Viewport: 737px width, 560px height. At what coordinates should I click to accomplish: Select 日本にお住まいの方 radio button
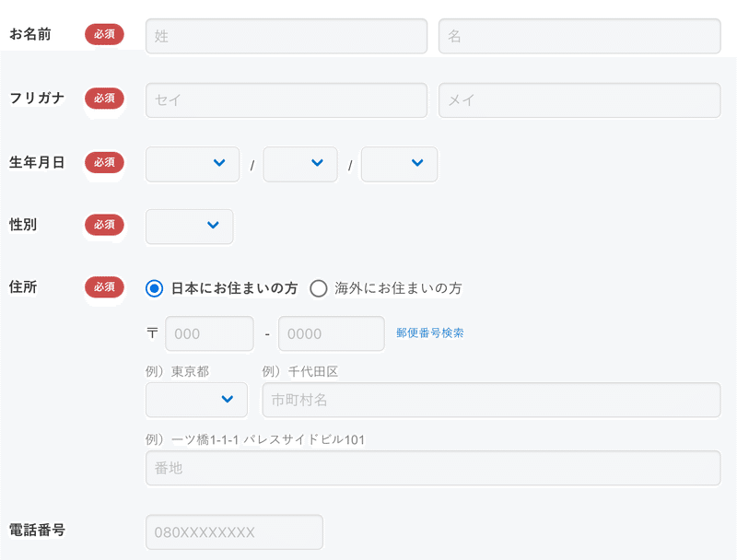pos(154,288)
